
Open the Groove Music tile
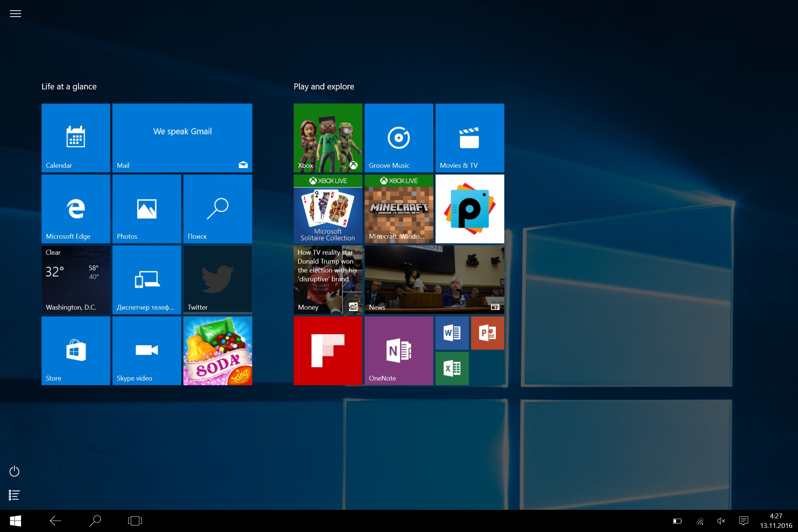pyautogui.click(x=399, y=138)
